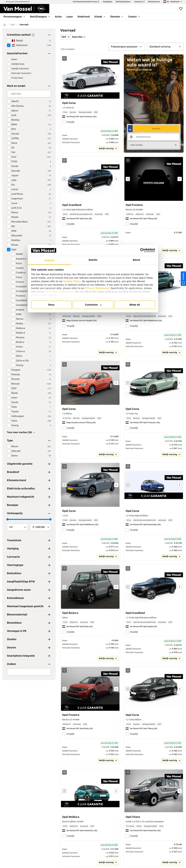Screen dimensions: 186x868
Task: Click Allow all cookies
Action: [135, 305]
